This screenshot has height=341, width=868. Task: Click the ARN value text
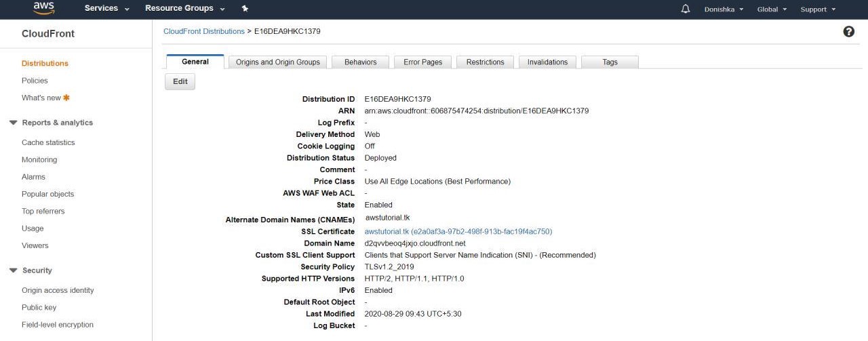click(477, 111)
